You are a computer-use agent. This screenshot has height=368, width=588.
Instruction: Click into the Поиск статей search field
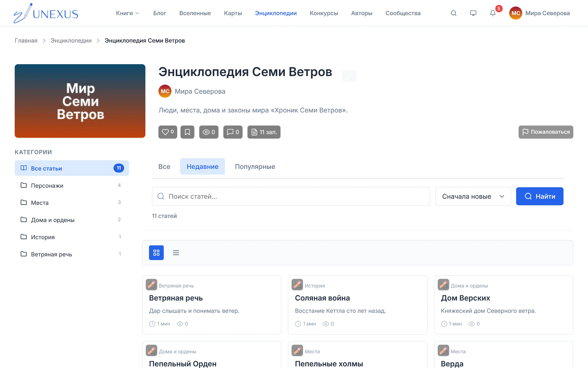click(291, 196)
